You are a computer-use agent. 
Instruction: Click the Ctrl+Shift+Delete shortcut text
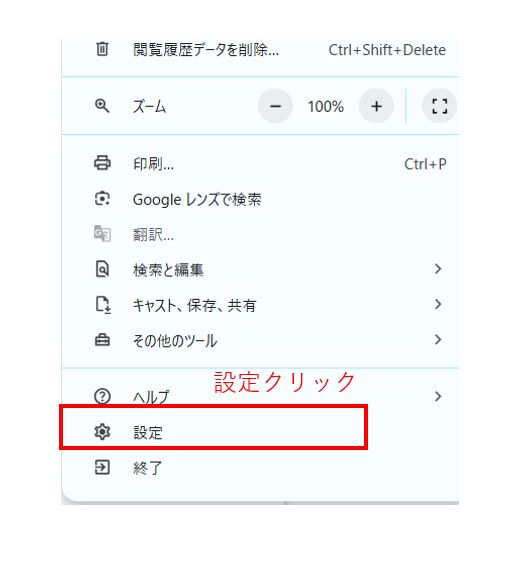[387, 50]
